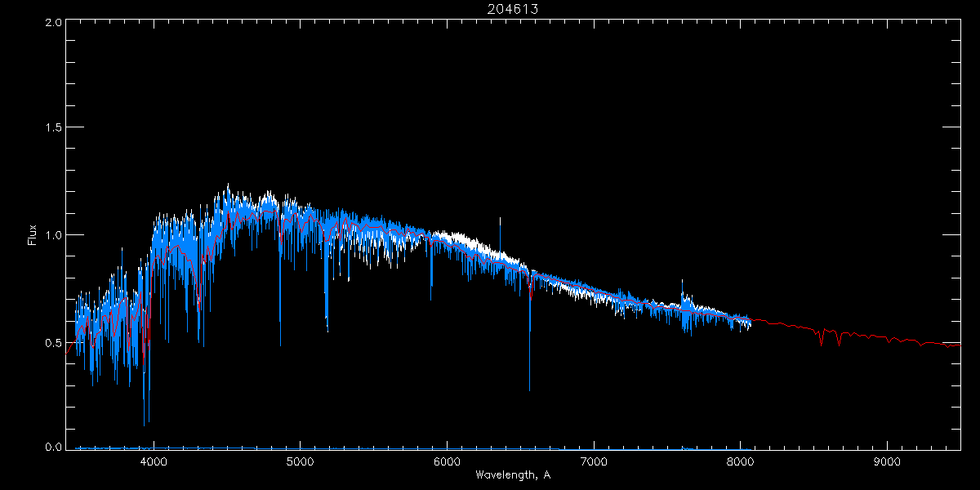Screen dimensions: 980x490
Task: Click the Flux axis label
Action: click(x=33, y=235)
